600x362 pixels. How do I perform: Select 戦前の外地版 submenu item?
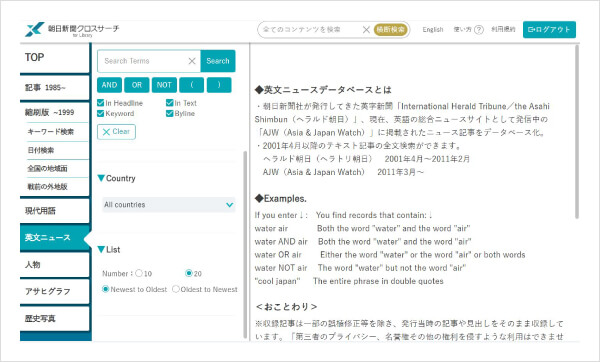47,187
